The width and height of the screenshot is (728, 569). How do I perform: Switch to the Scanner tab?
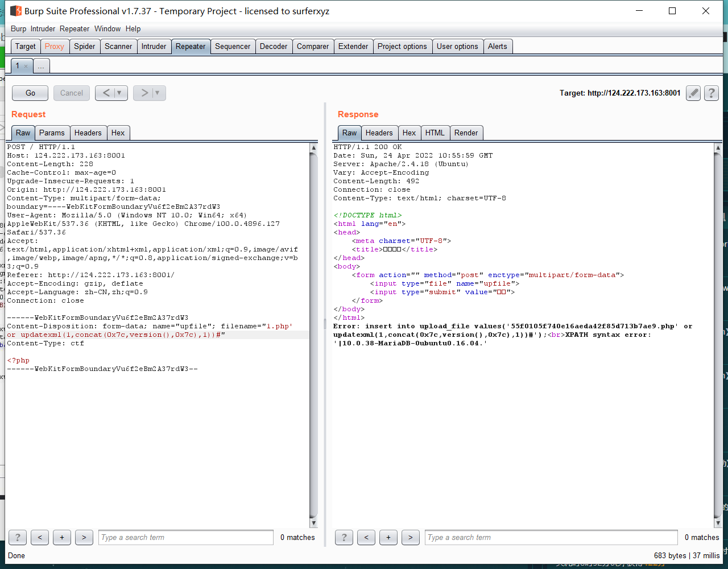[118, 47]
